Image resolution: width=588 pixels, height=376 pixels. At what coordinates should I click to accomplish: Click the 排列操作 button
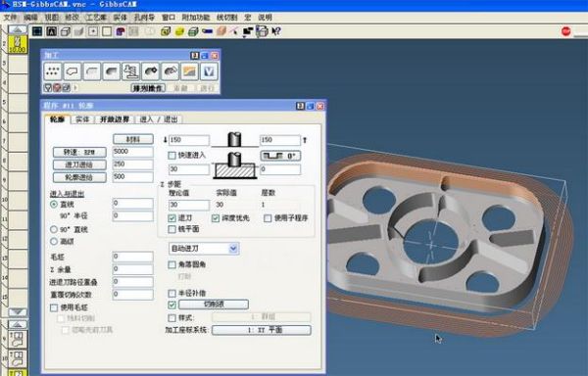click(x=148, y=88)
